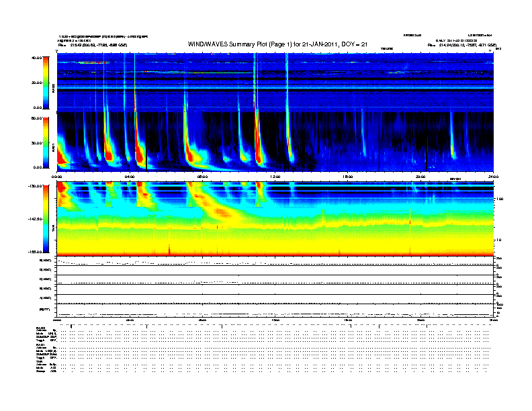Click 30.00 on the RAD1 color scale

click(x=36, y=143)
